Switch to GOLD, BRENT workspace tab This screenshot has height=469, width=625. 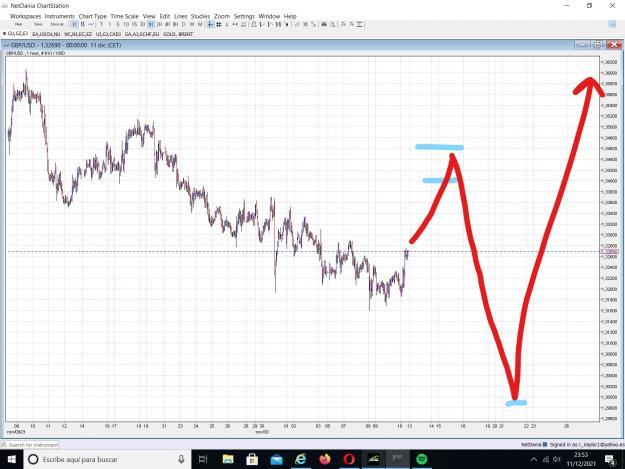178,34
